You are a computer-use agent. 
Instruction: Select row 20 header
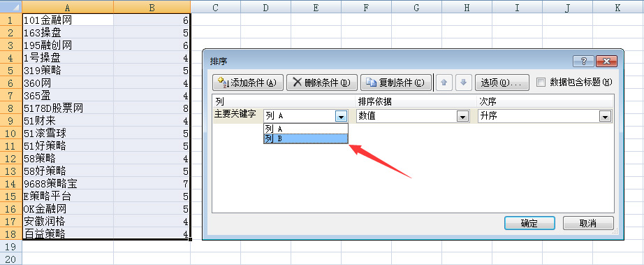11,259
